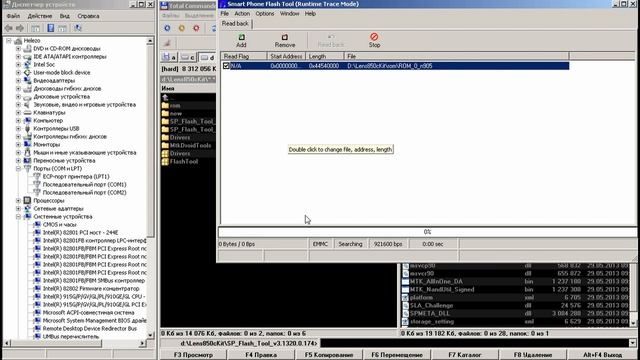Screen dimensions: 640x360
Task: Select drive d button in Total Commander
Action: pyautogui.click(x=207, y=58)
